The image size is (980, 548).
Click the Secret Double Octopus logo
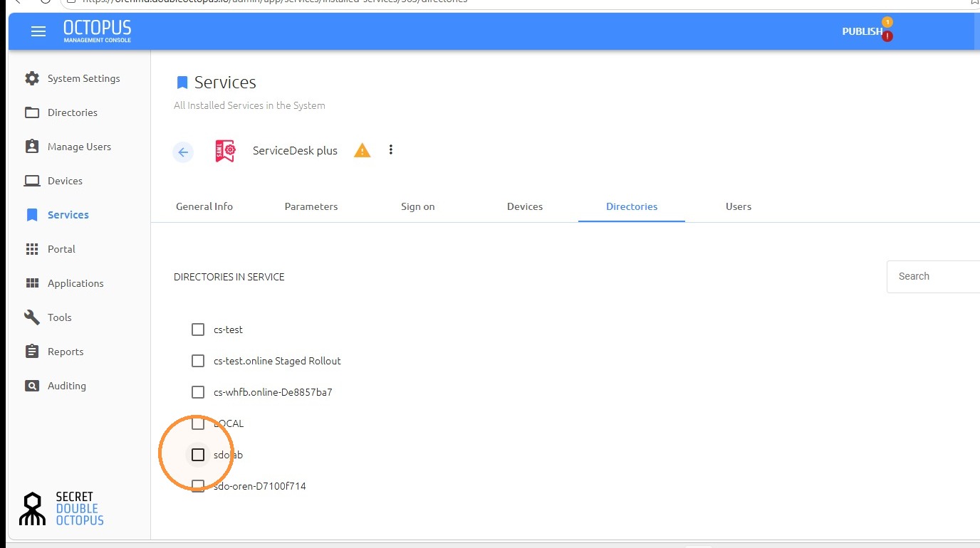click(62, 508)
